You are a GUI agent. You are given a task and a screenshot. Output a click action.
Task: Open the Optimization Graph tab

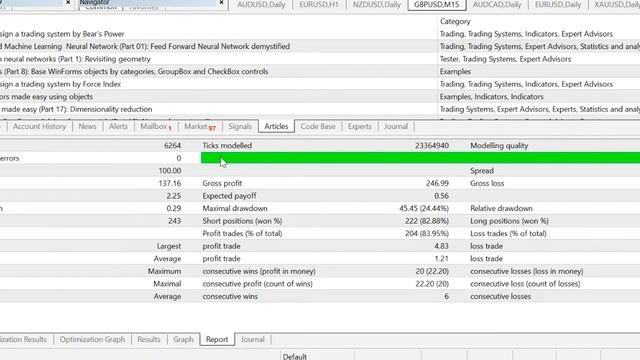pyautogui.click(x=92, y=340)
